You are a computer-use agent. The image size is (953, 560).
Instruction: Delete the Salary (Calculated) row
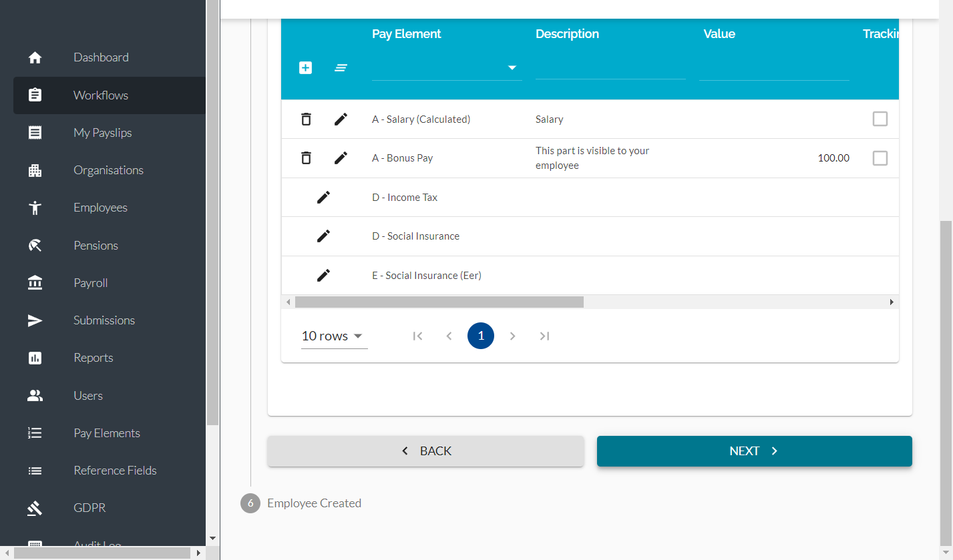click(x=306, y=119)
